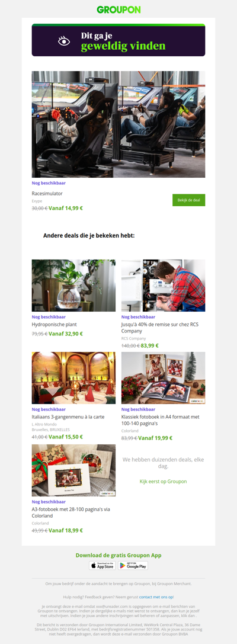
Task: Open 'A3-fotoboek met 28-100 pagina's' deal
Action: click(71, 512)
